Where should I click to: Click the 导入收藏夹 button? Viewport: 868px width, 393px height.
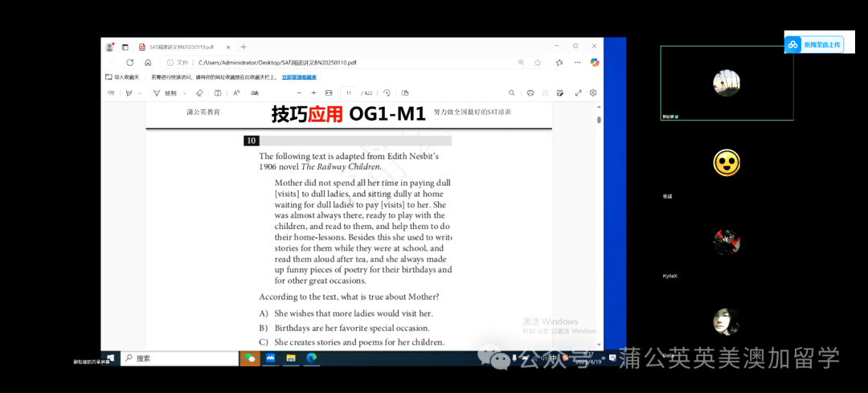pyautogui.click(x=122, y=77)
